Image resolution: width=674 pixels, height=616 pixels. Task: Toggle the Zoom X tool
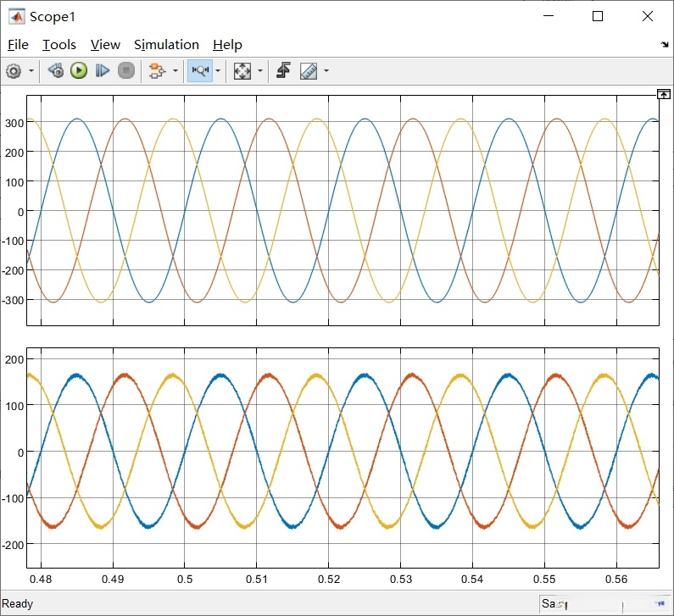pos(200,71)
